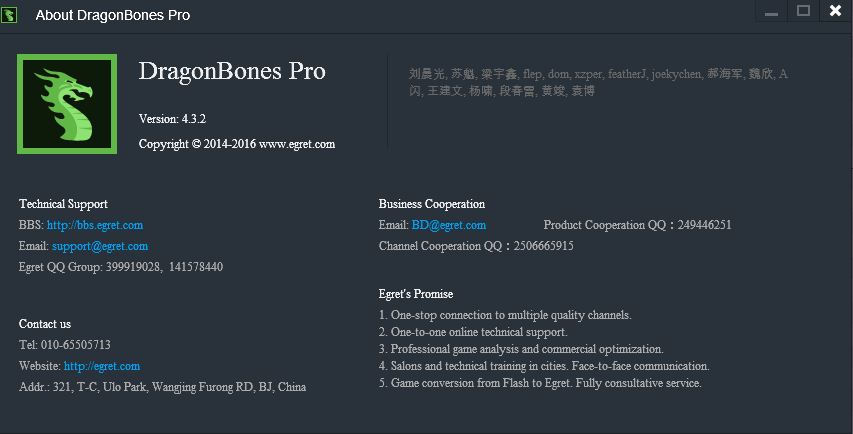853x434 pixels.
Task: Click the Egret's Promise heading
Action: click(x=416, y=294)
